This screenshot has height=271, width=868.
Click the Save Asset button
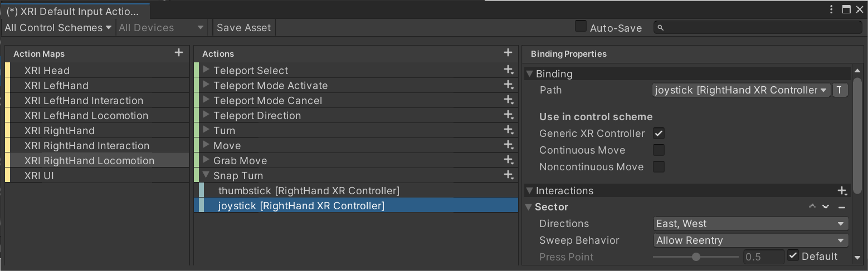click(x=243, y=28)
